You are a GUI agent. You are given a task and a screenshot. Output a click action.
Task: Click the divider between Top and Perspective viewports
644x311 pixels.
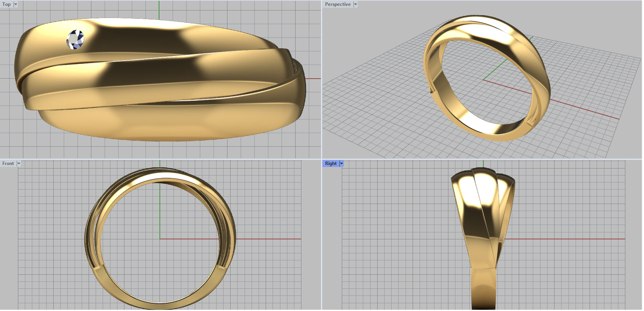tap(322, 81)
